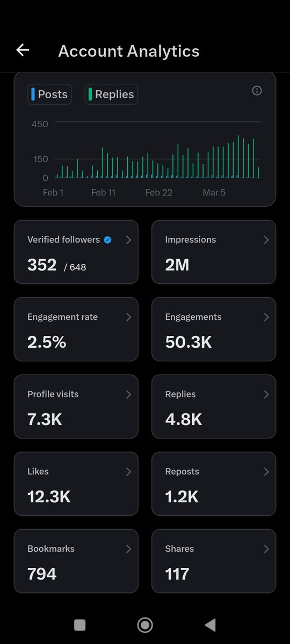Toggle the Posts series in chart
This screenshot has width=290, height=644.
pos(49,94)
